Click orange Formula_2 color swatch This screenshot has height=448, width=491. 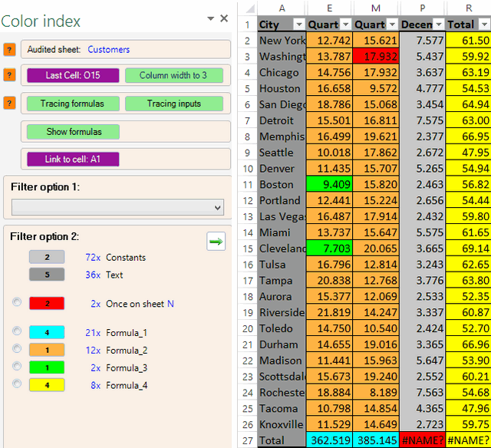click(47, 350)
